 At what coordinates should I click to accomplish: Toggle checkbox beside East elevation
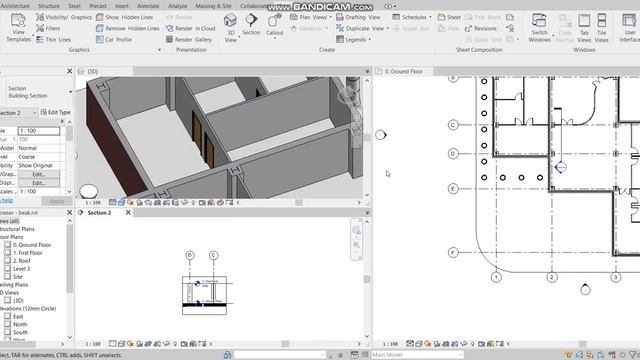[8, 316]
